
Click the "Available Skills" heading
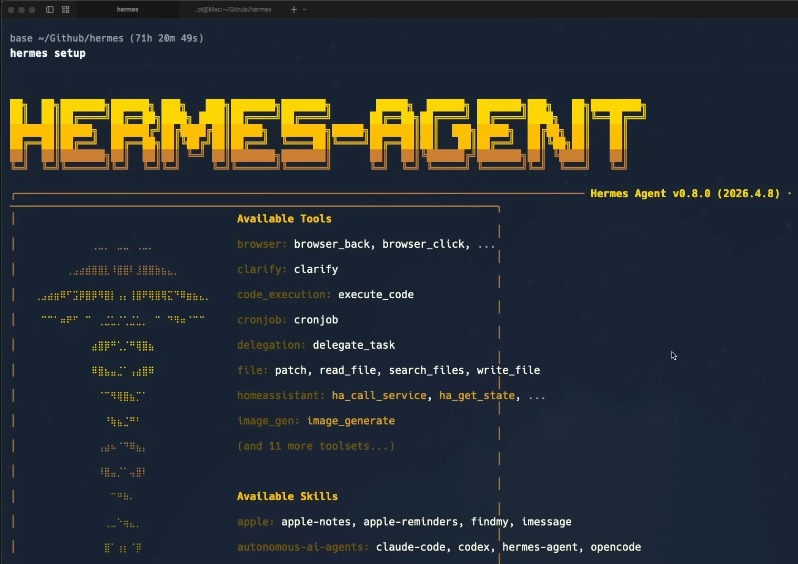(x=287, y=496)
